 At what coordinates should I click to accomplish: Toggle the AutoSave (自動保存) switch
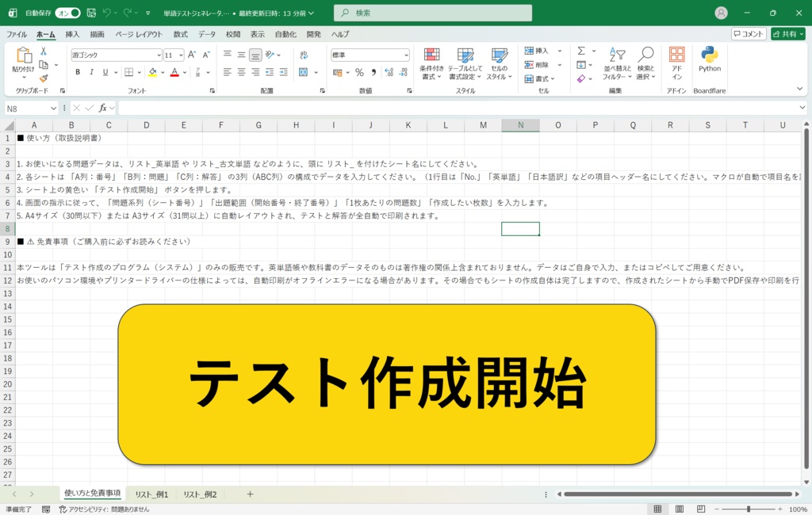[x=68, y=13]
